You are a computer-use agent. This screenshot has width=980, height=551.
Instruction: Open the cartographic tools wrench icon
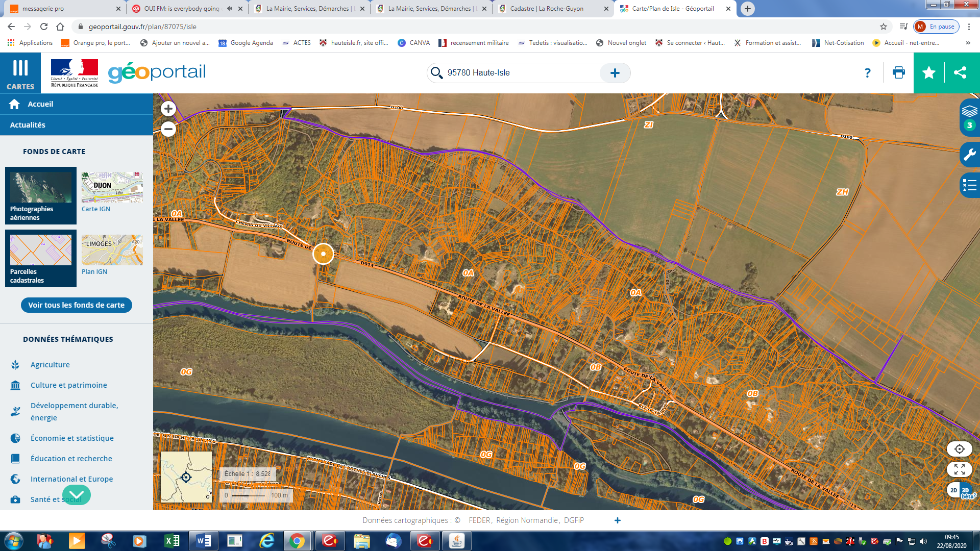click(x=969, y=154)
